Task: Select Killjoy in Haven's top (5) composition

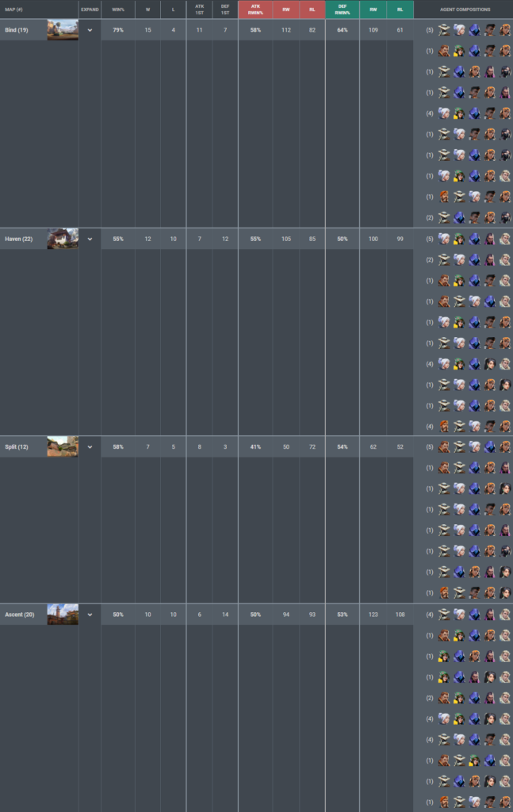Action: [x=460, y=239]
